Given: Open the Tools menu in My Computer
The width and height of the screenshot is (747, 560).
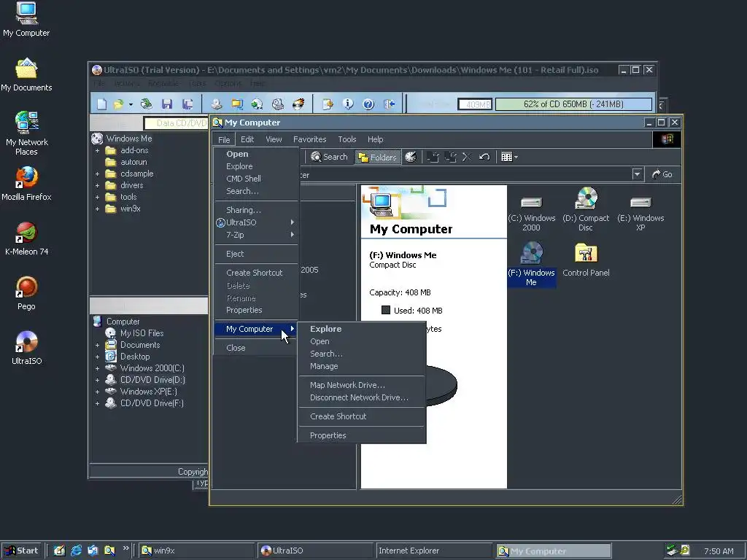Looking at the screenshot, I should click(x=347, y=139).
